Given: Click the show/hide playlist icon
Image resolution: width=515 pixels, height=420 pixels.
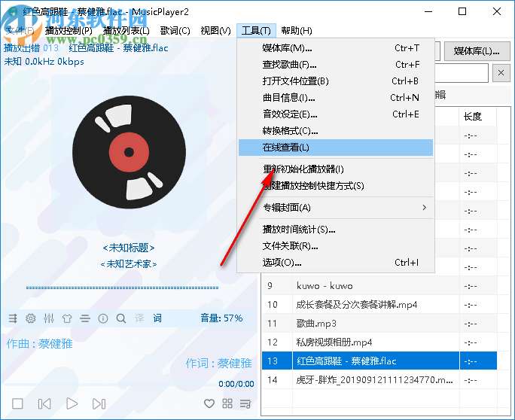Looking at the screenshot, I should pos(245,403).
